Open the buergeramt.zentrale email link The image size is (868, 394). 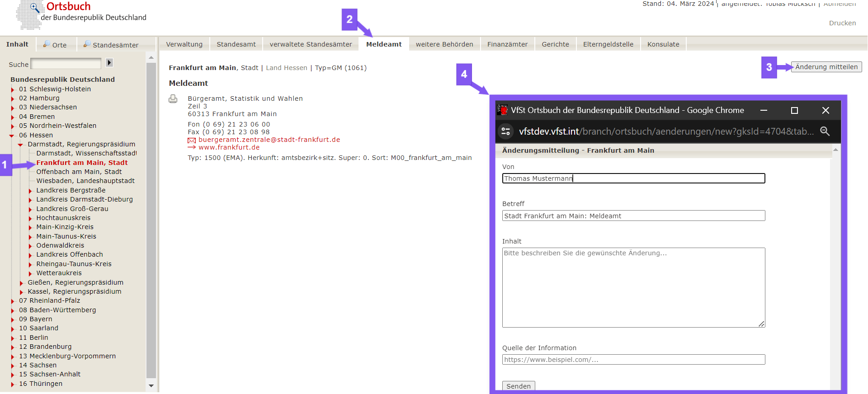pos(269,140)
